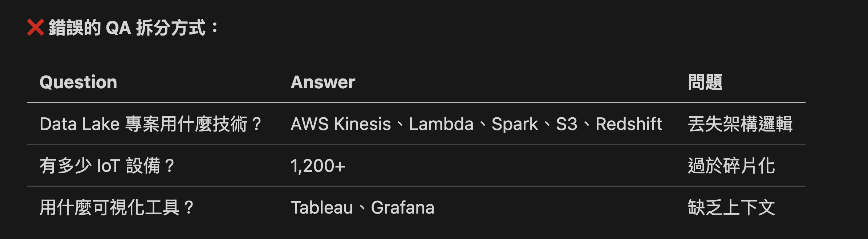Click the word Lambda in the answer
Viewport: 868px width, 239px height.
[x=441, y=124]
